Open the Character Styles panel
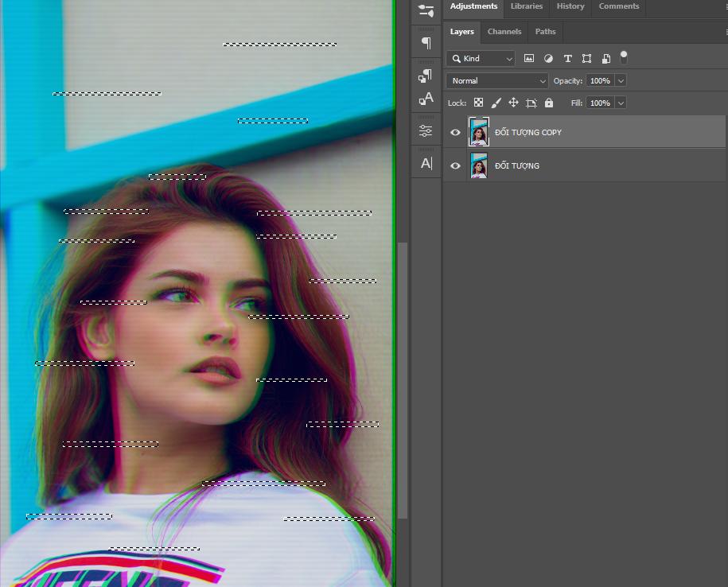This screenshot has width=728, height=587. coord(426,99)
